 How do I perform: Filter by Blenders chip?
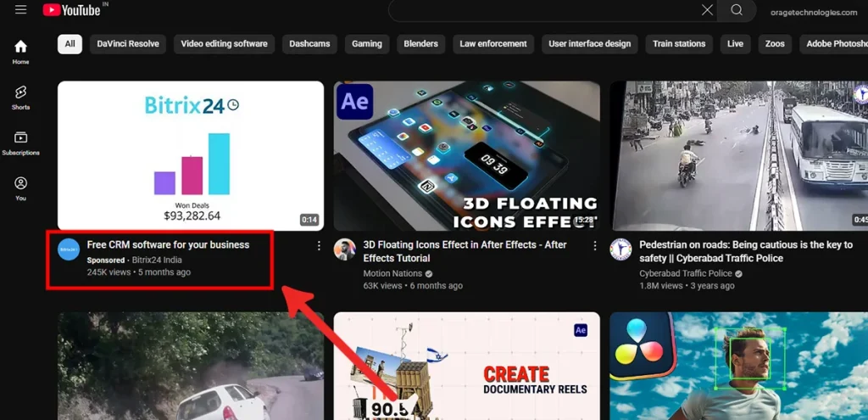(420, 44)
